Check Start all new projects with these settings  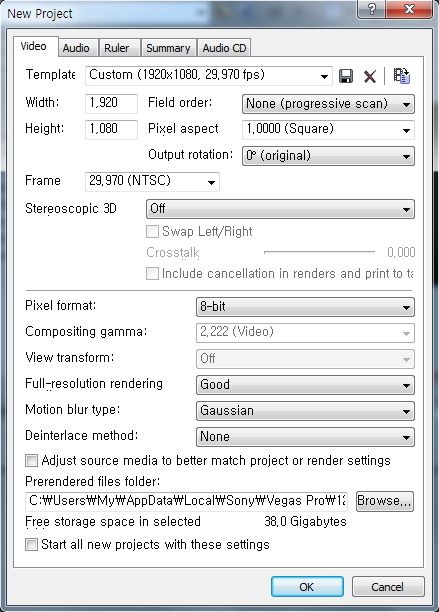(x=31, y=544)
